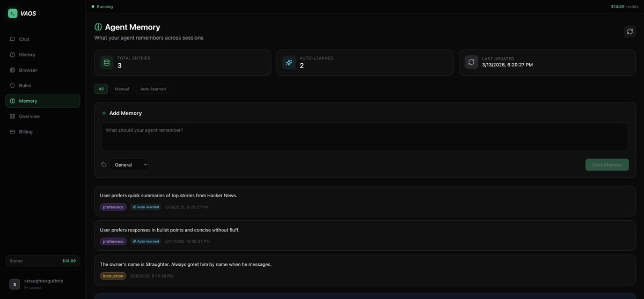Select the Hacker News summaries memory entry

click(365, 201)
